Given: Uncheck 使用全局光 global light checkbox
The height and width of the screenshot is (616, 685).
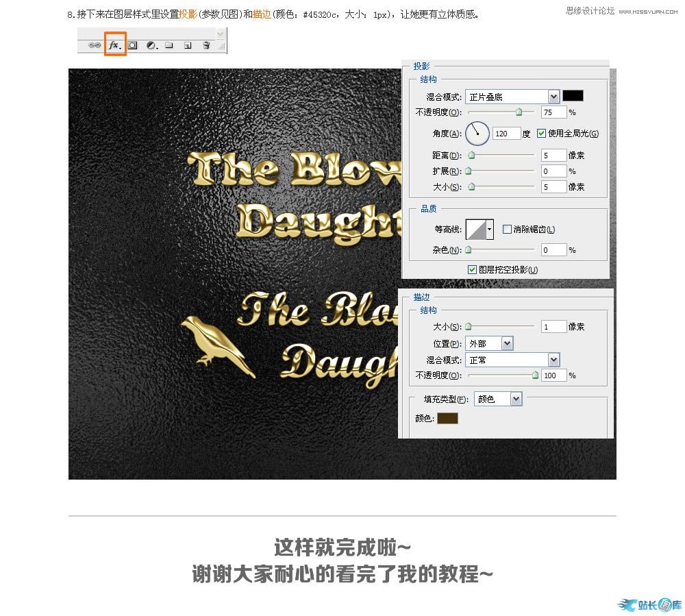Looking at the screenshot, I should [542, 134].
